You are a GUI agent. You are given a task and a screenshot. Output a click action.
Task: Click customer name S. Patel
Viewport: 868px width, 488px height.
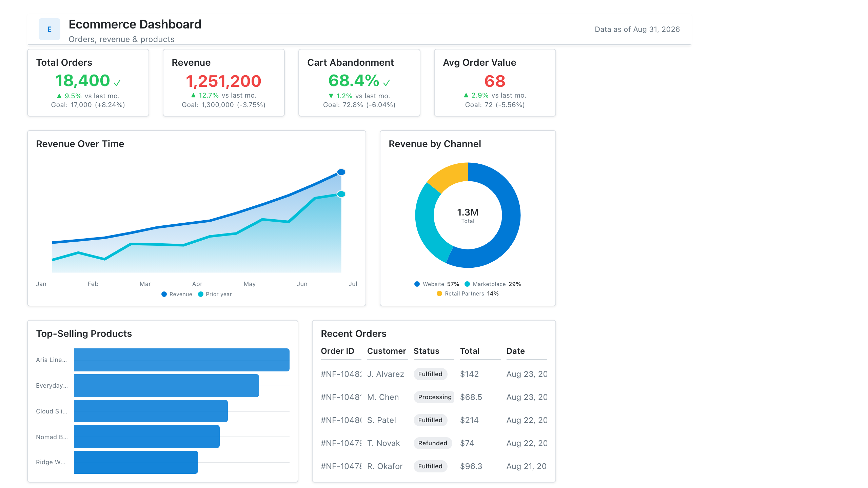click(381, 420)
